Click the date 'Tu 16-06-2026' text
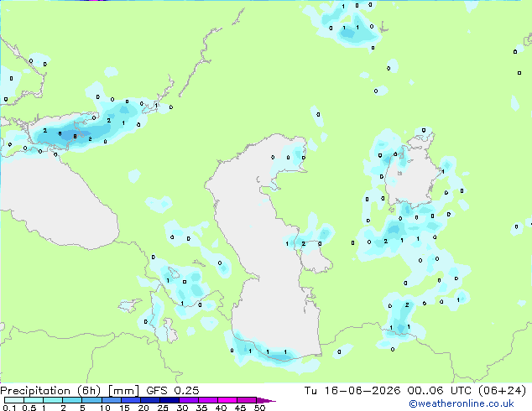This screenshot has width=532, height=411. [352, 391]
